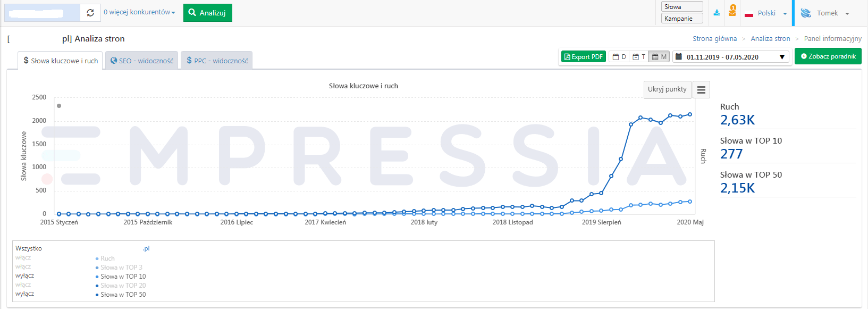
Task: Click the refresh domain icon
Action: (90, 13)
